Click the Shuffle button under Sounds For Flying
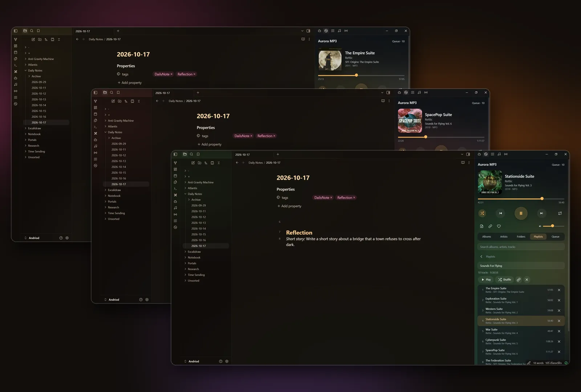The image size is (581, 392). [x=505, y=280]
